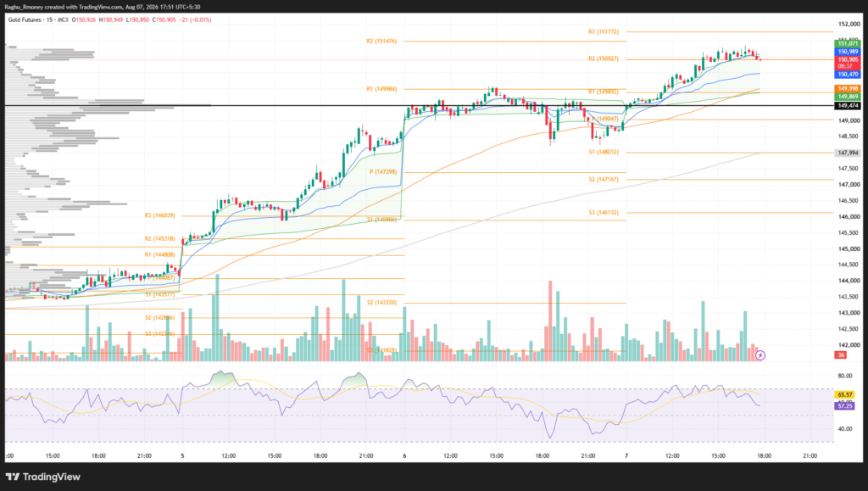Click the yellow 65.57 RSI average label
This screenshot has width=868, height=491.
click(845, 394)
